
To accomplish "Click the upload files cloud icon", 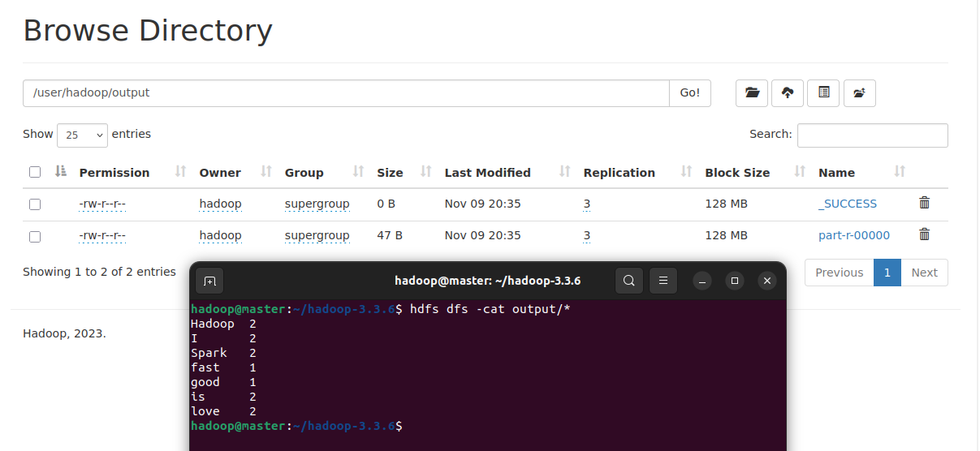I will 788,93.
